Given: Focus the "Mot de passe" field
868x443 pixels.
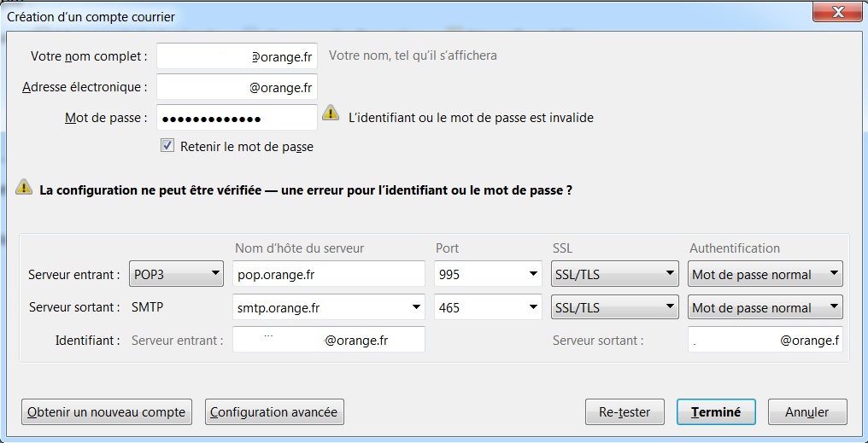Looking at the screenshot, I should [237, 118].
